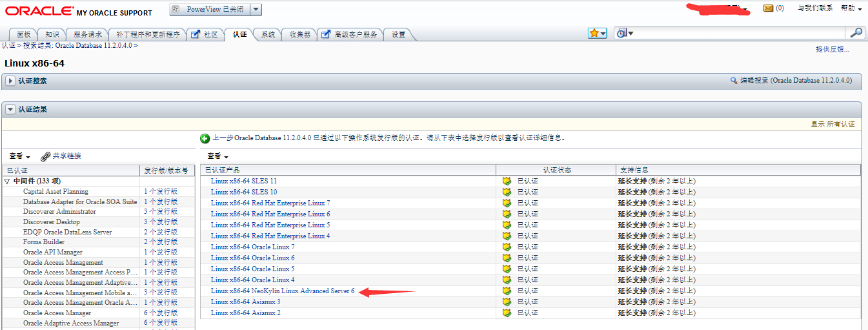Click the 认证 breadcrumb link
Viewport: 868px width, 330px height.
pos(8,45)
